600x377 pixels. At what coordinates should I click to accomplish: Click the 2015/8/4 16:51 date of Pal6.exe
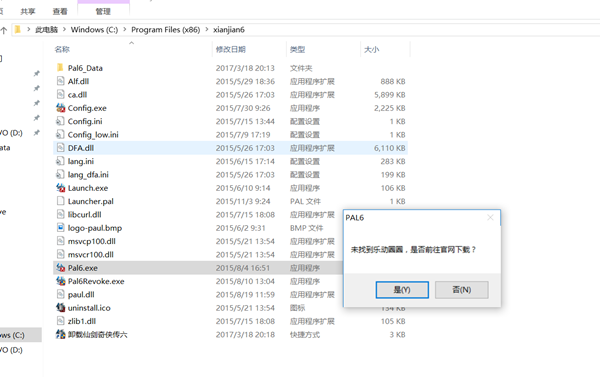click(243, 268)
